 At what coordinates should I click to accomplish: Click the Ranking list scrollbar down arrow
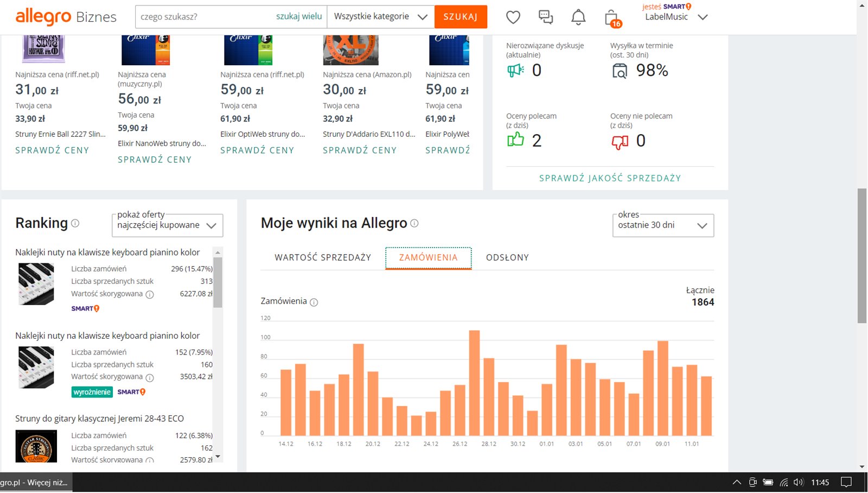click(218, 457)
